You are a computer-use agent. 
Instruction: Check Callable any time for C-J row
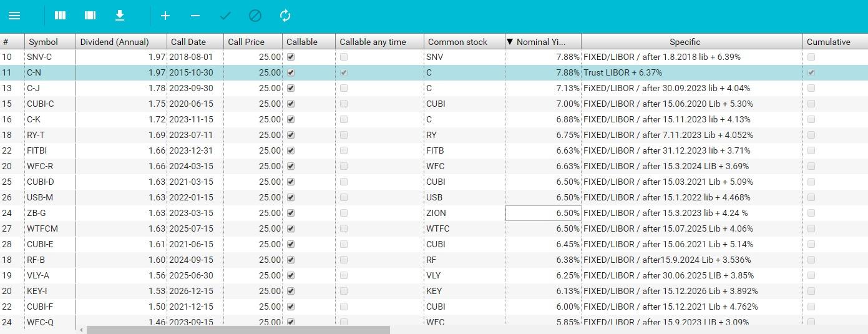click(344, 88)
